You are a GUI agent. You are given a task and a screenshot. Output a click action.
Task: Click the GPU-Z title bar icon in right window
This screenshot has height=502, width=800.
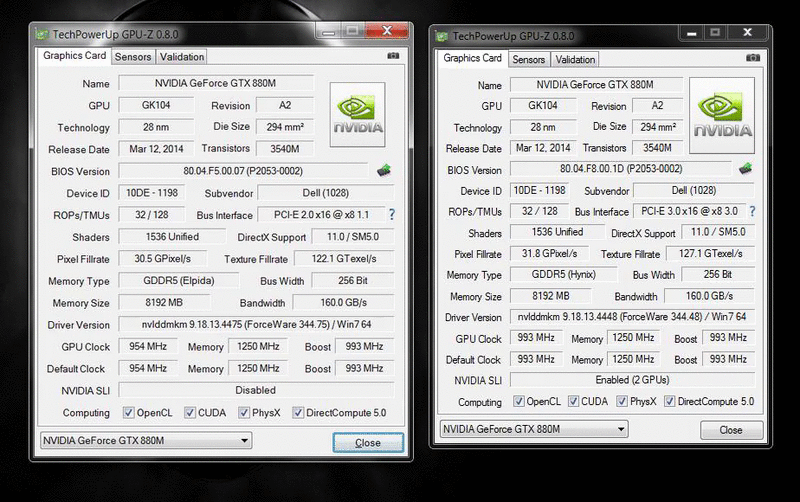click(x=442, y=36)
